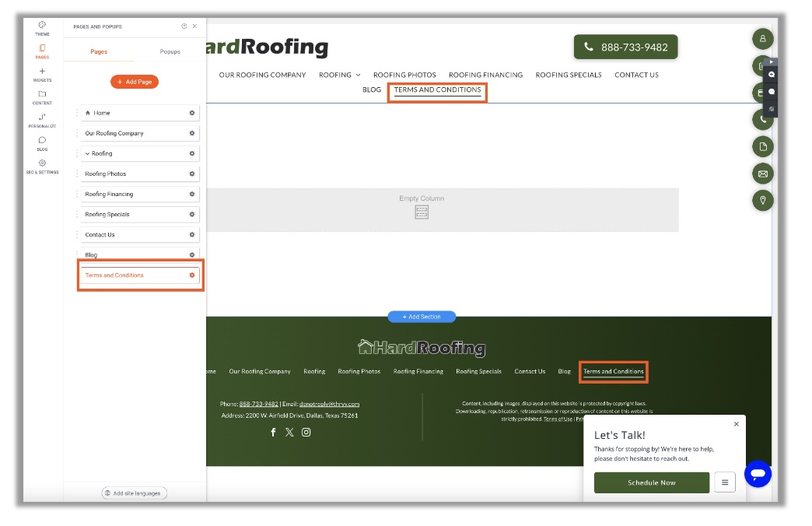The image size is (812, 526).
Task: Open the Widgets panel
Action: 42,75
